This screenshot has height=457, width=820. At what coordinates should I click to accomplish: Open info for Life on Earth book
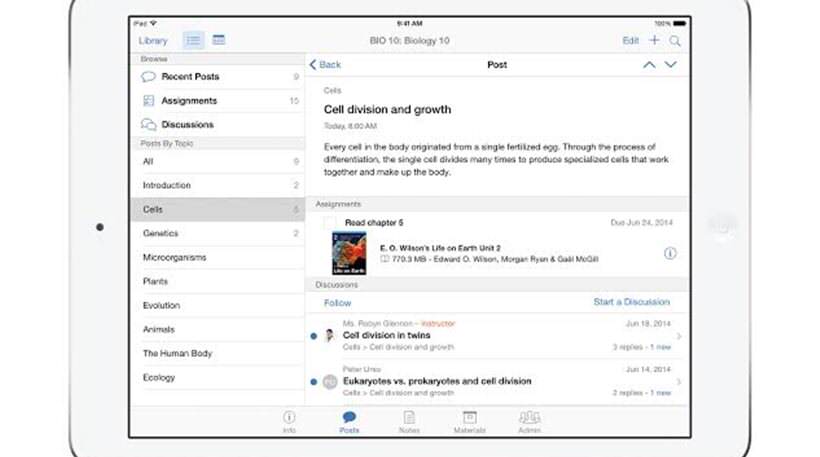[x=670, y=254]
